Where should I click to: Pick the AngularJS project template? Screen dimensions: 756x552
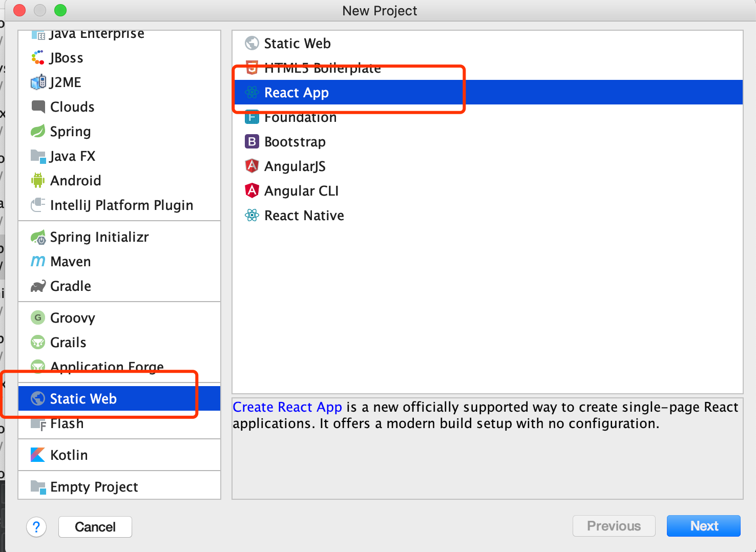click(295, 166)
